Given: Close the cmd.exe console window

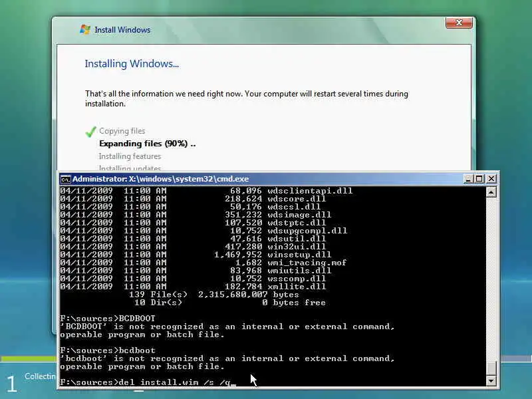Looking at the screenshot, I should pos(491,179).
